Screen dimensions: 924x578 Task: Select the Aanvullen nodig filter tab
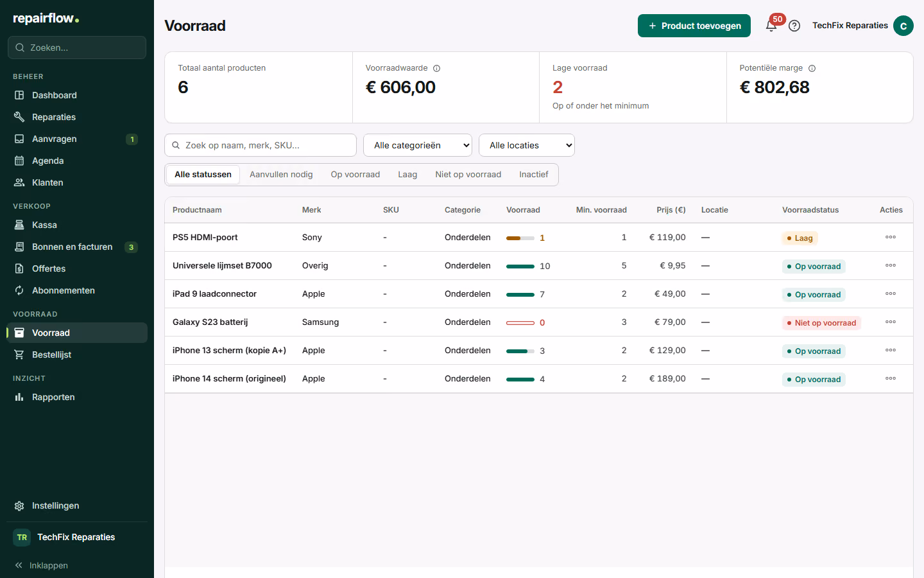pyautogui.click(x=281, y=175)
